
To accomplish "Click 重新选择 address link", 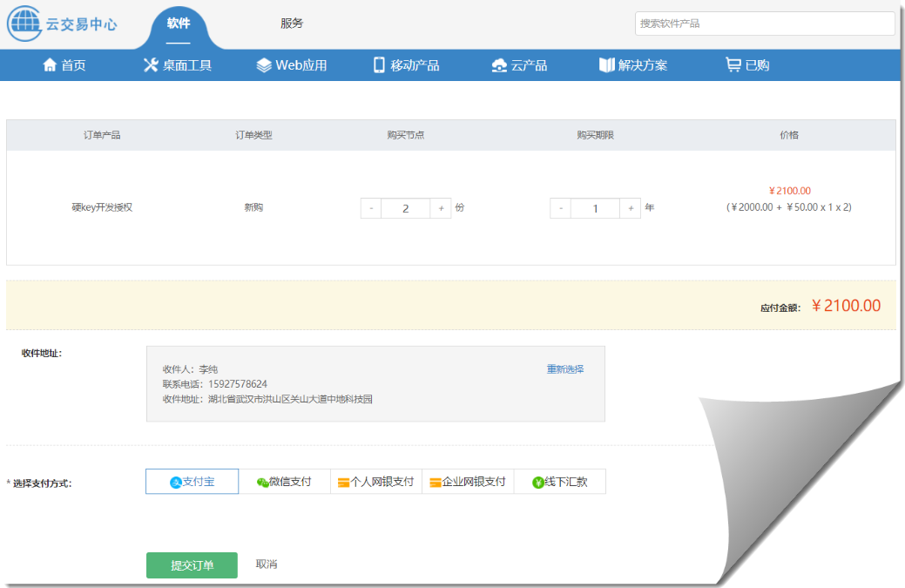I will (x=565, y=369).
